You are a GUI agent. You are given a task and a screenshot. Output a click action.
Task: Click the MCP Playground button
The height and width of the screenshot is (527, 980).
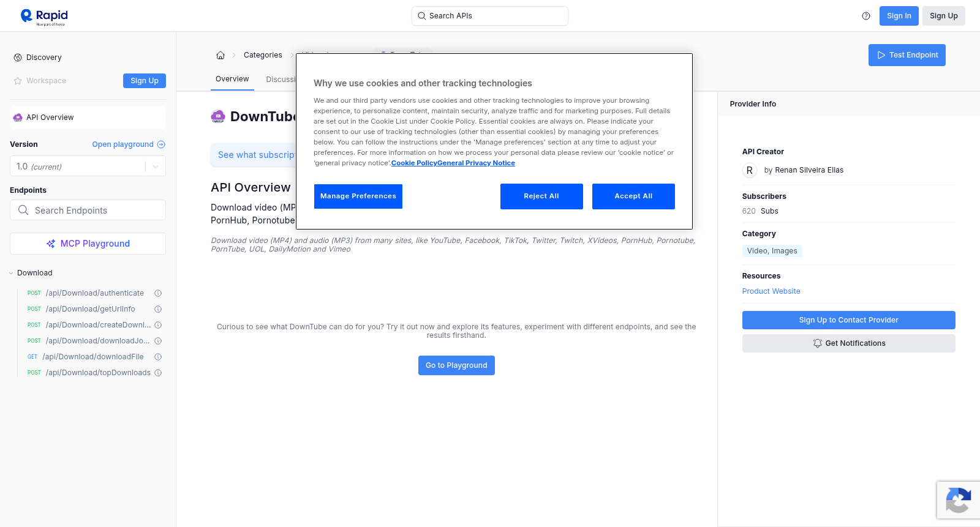tap(88, 244)
